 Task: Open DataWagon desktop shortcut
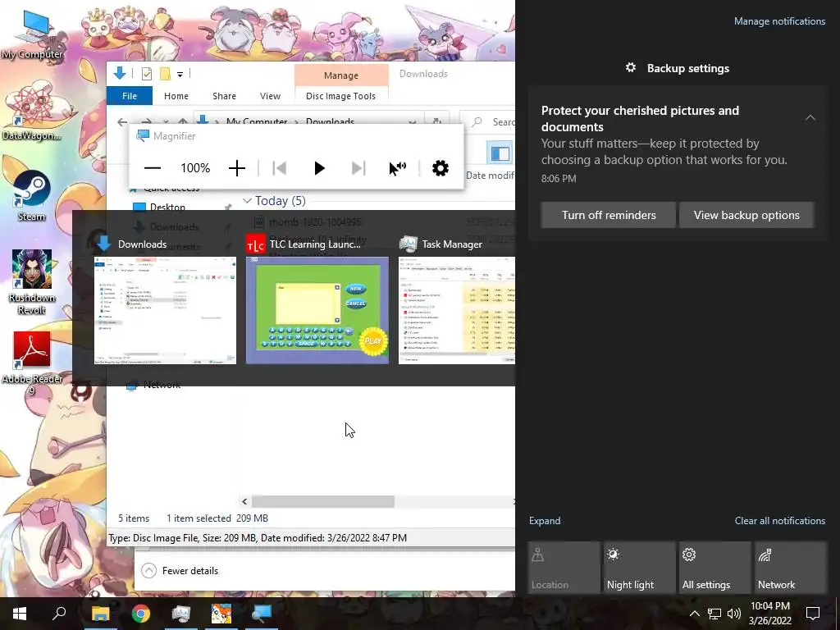point(32,112)
